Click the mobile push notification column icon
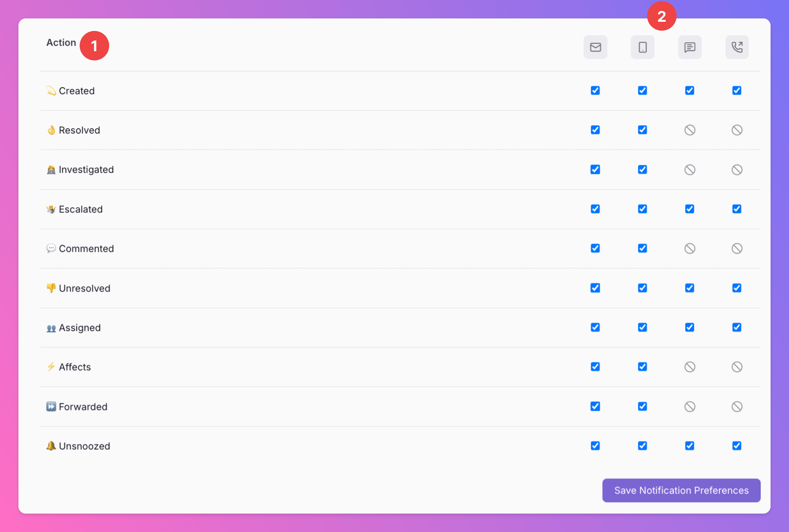Screen dimensions: 789x532 click(x=642, y=47)
